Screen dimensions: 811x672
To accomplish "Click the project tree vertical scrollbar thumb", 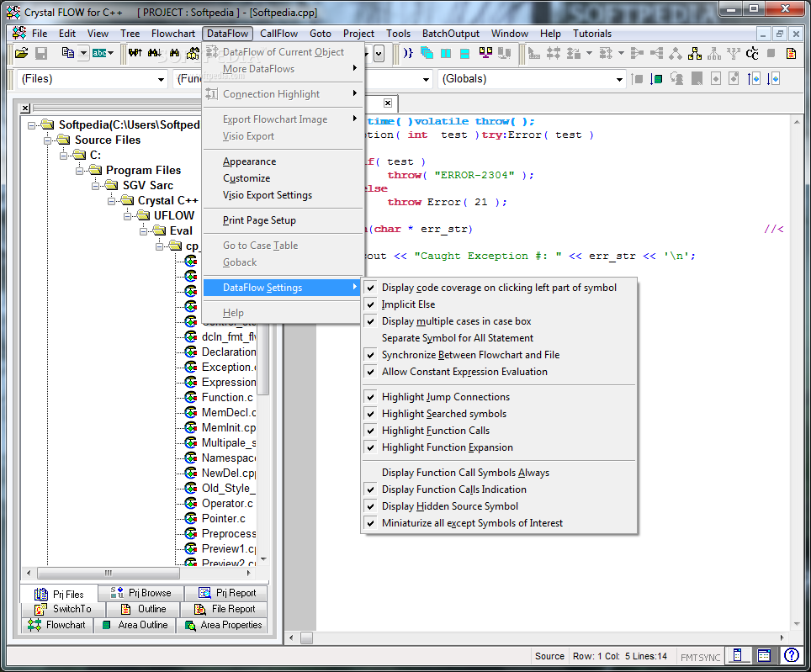I will [263, 358].
